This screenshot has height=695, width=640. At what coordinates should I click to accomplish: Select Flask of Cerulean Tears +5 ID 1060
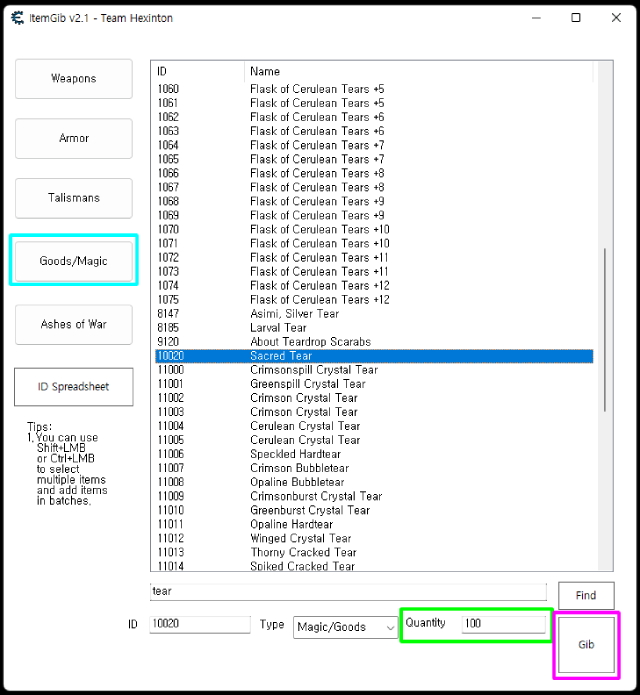tap(374, 89)
